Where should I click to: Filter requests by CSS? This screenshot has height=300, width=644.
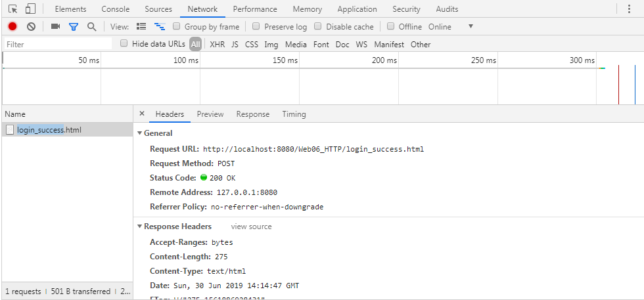pyautogui.click(x=252, y=45)
